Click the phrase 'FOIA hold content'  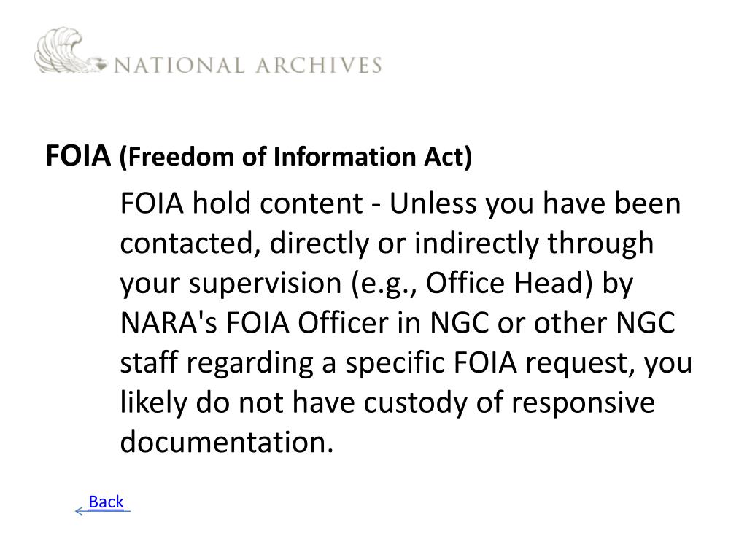[x=241, y=203]
